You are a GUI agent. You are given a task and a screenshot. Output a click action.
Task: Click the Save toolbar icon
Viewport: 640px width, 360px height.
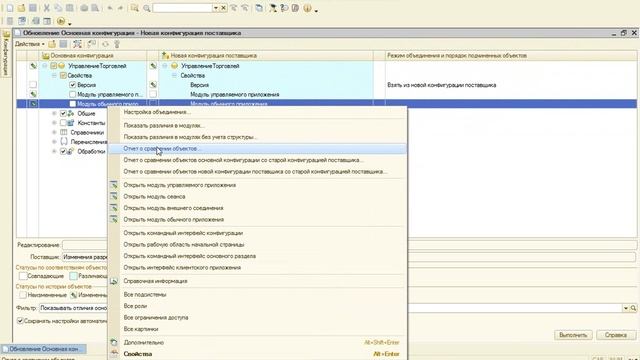[33, 8]
